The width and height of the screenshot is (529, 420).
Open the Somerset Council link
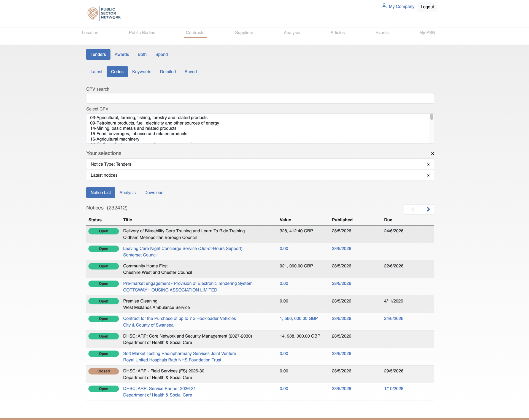[x=140, y=255]
